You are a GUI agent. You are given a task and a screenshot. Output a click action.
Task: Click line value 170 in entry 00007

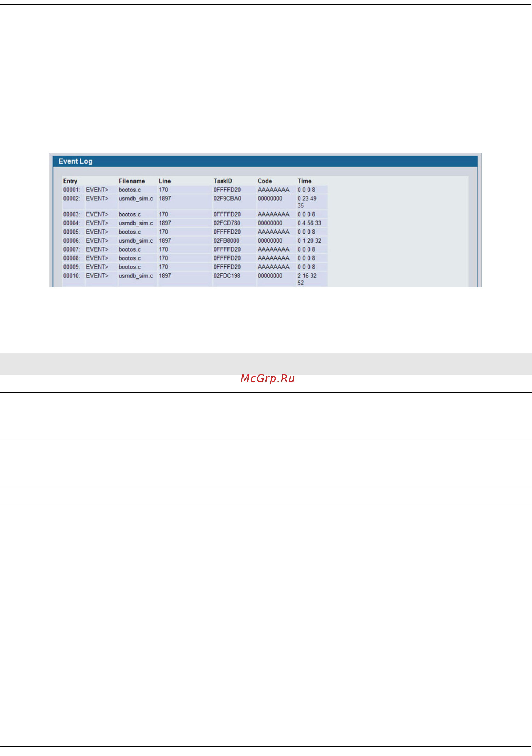163,250
